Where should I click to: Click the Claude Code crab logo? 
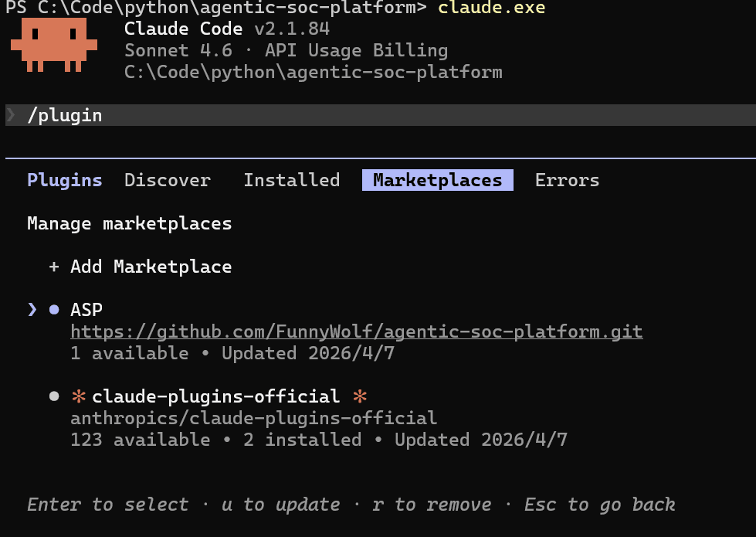(53, 46)
